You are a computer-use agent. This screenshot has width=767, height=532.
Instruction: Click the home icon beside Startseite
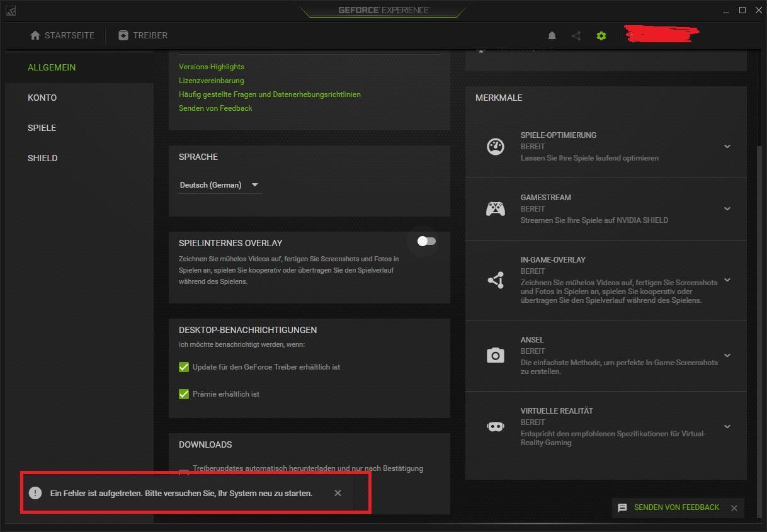click(35, 35)
